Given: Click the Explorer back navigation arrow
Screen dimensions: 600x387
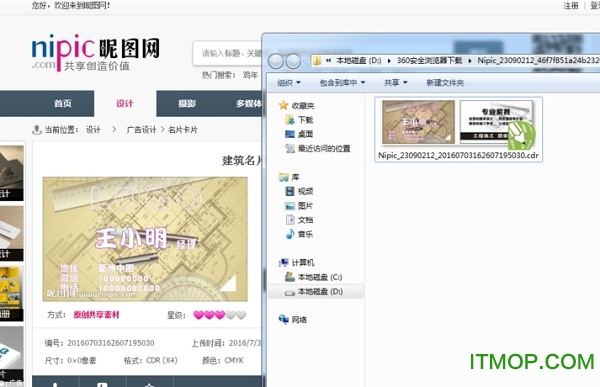Looking at the screenshot, I should click(x=276, y=61).
